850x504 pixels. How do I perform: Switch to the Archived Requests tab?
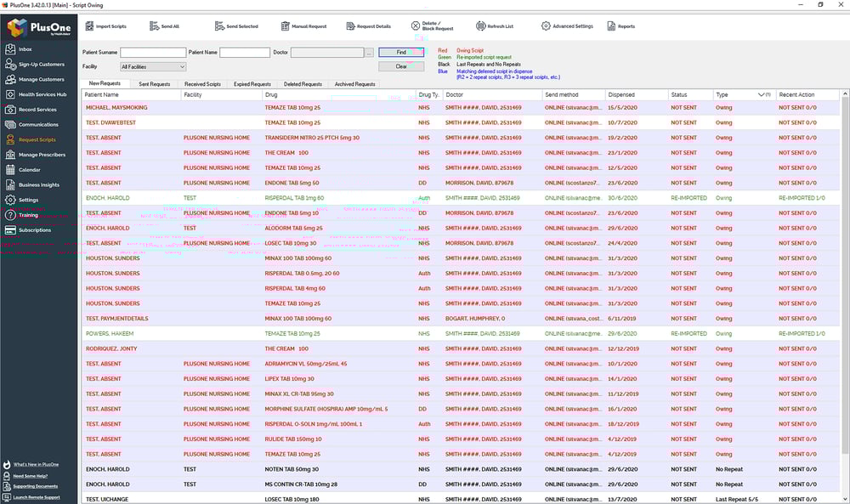pyautogui.click(x=354, y=84)
